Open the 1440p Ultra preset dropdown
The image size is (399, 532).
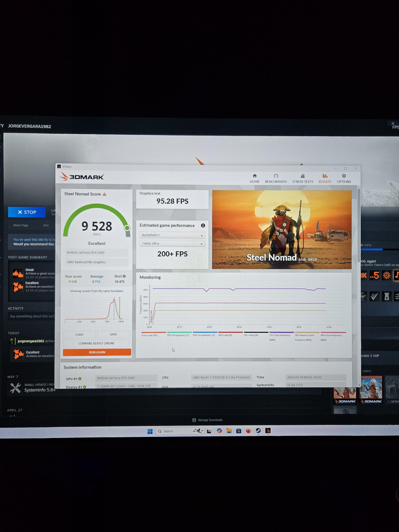click(x=172, y=243)
